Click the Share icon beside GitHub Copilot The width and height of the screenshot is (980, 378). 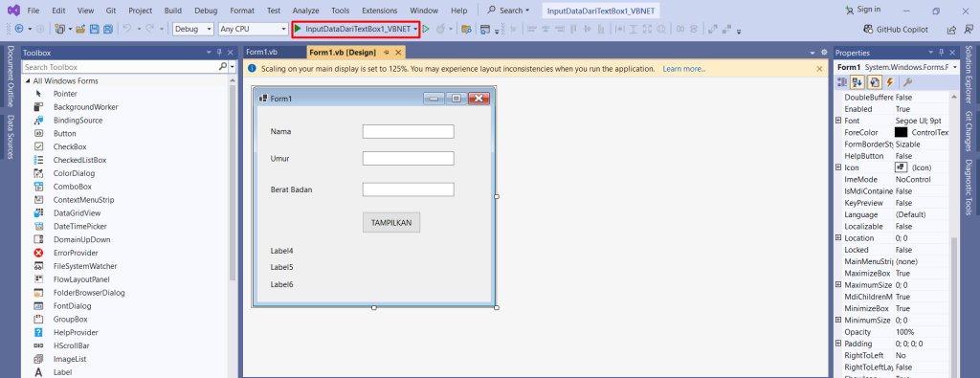951,29
